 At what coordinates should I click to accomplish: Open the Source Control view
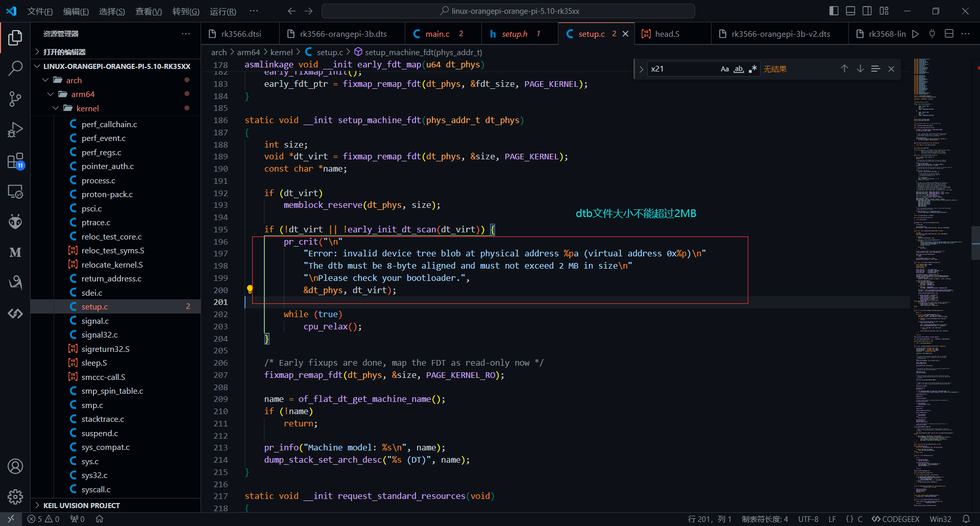(15, 99)
